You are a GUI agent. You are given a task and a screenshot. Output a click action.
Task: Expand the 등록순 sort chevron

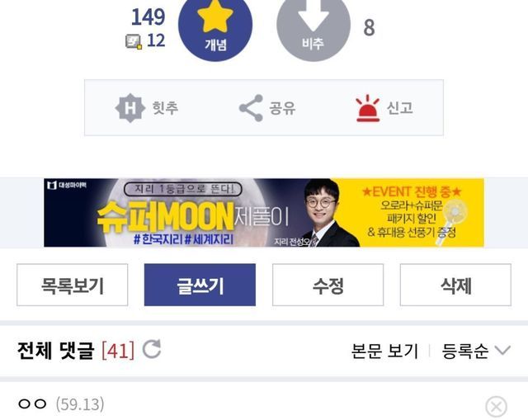pyautogui.click(x=502, y=351)
